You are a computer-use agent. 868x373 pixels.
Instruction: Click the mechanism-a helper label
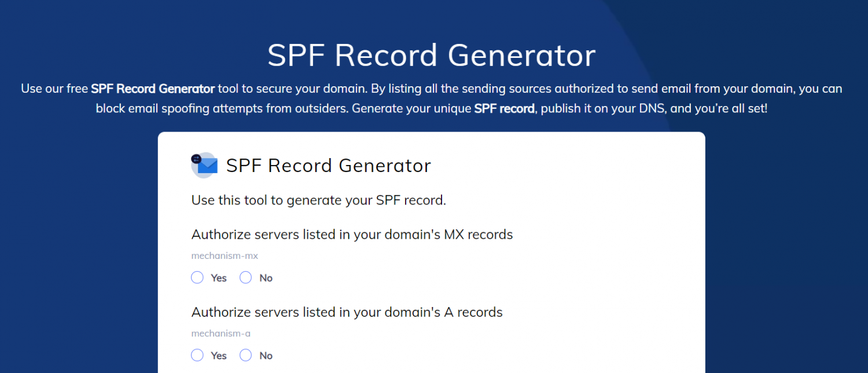coord(220,333)
